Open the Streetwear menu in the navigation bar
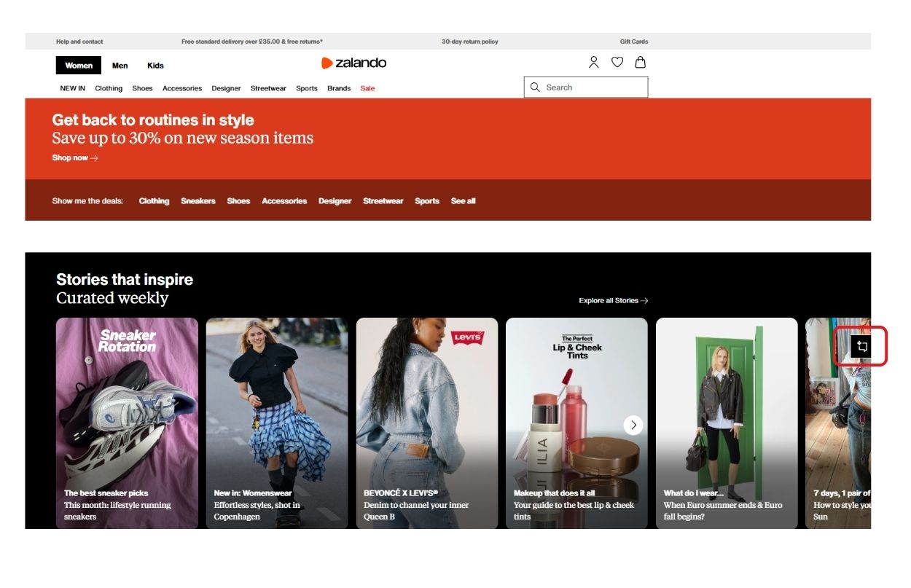Screen dimensions: 911x588 [268, 88]
